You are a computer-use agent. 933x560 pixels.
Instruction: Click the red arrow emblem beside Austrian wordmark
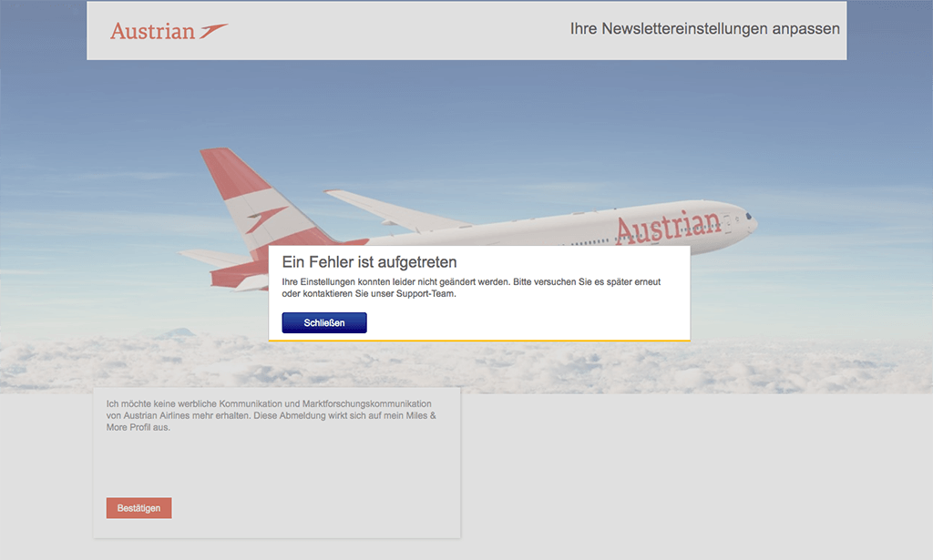click(213, 31)
